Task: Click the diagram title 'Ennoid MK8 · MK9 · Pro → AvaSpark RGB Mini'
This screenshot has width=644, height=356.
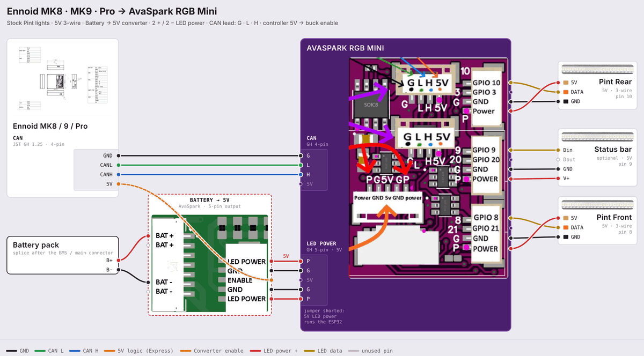Action: click(112, 11)
